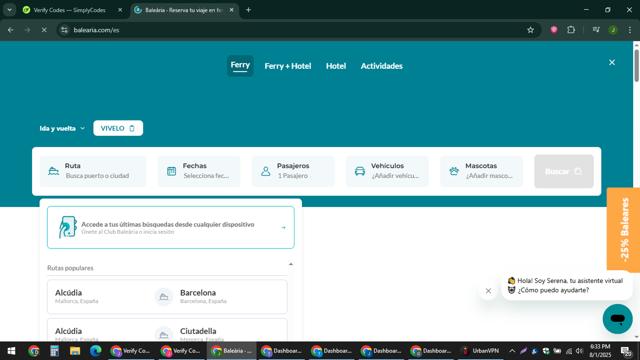Open the media control icon in Chrome toolbar
Image resolution: width=640 pixels, height=360 pixels.
(596, 30)
